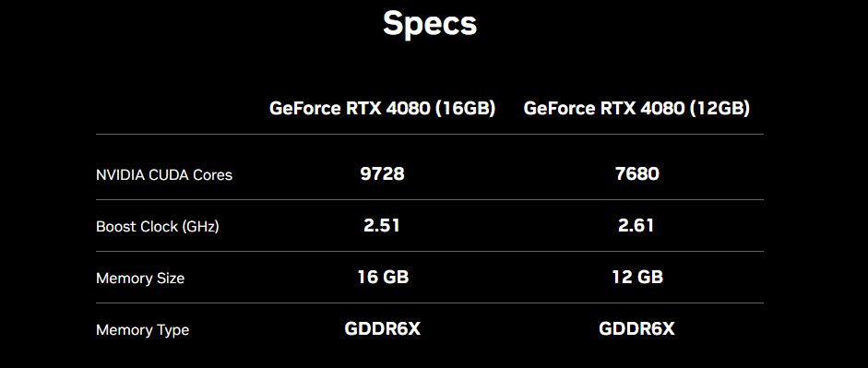Click the 12 GB memory size value
Viewport: 868px width, 368px height.
click(637, 278)
